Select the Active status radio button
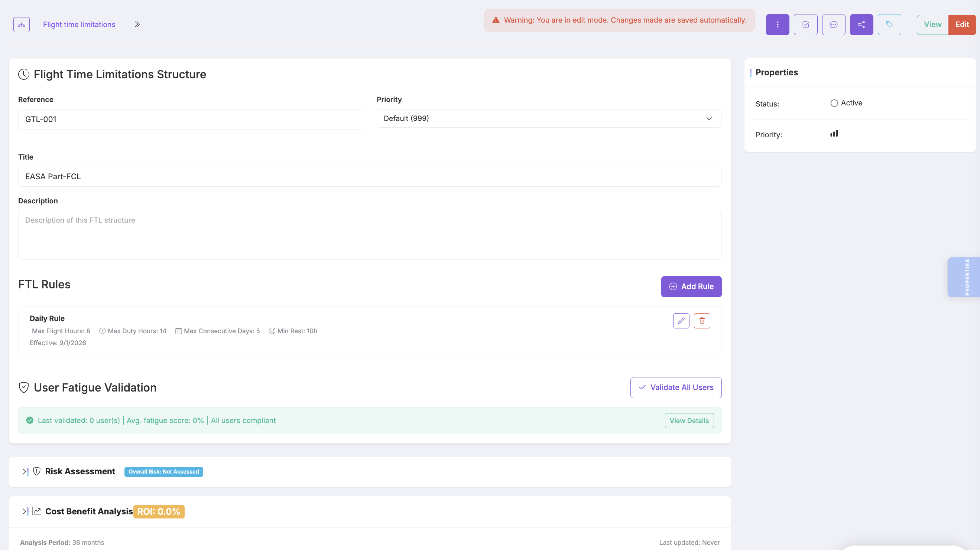 click(834, 104)
